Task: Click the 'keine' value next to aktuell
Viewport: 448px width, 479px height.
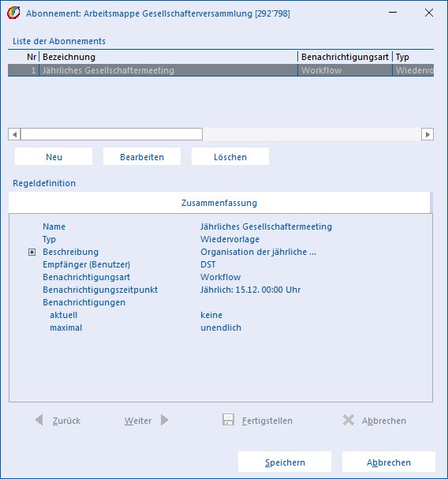Action: pos(211,315)
